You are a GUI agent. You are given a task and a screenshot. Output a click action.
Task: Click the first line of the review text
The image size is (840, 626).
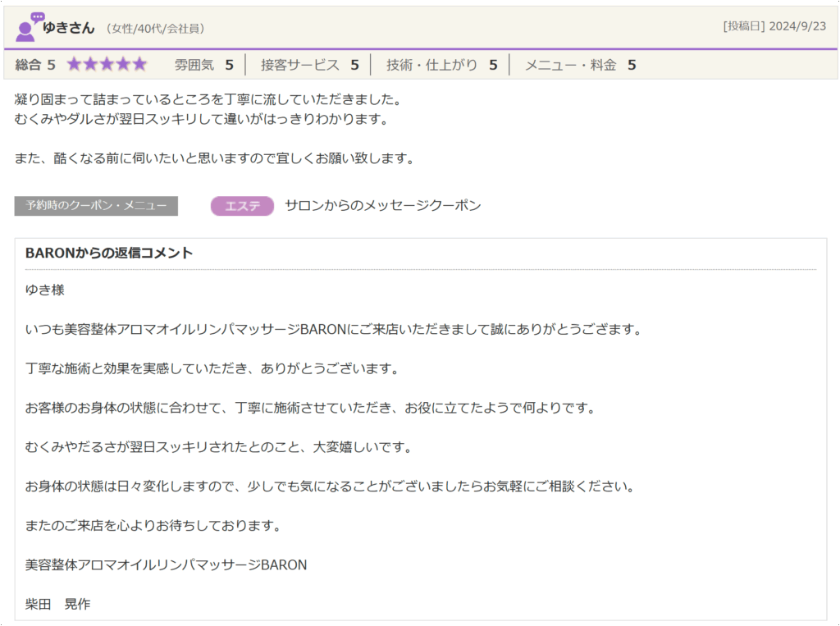[208, 100]
